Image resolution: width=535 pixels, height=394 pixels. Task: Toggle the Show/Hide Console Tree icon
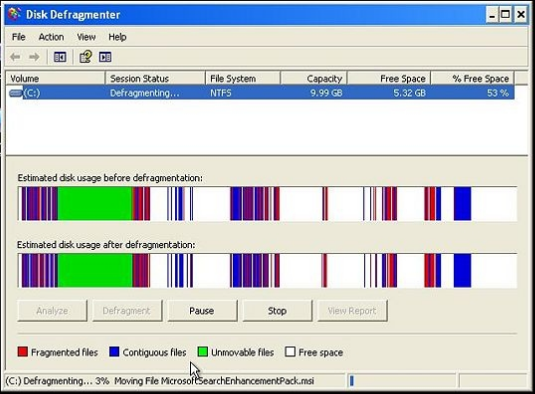point(60,57)
